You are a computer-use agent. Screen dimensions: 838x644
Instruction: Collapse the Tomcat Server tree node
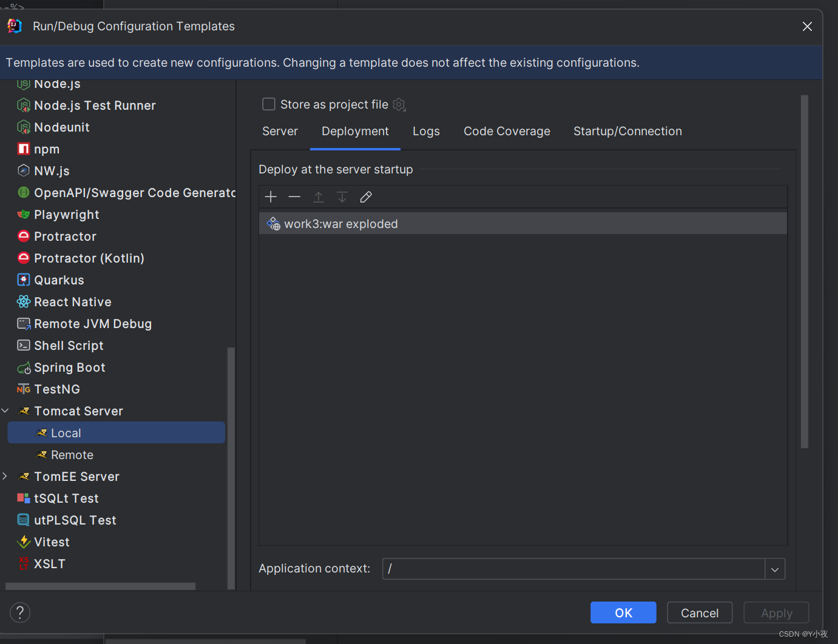point(5,411)
